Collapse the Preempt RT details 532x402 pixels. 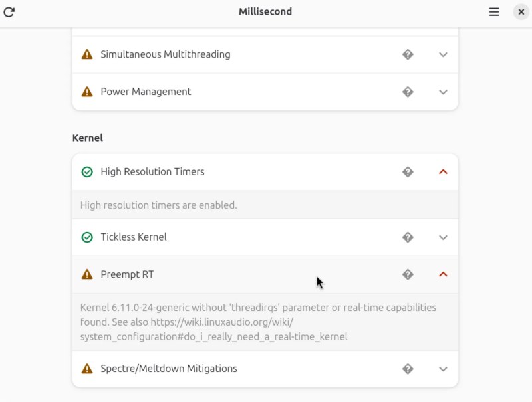click(444, 274)
